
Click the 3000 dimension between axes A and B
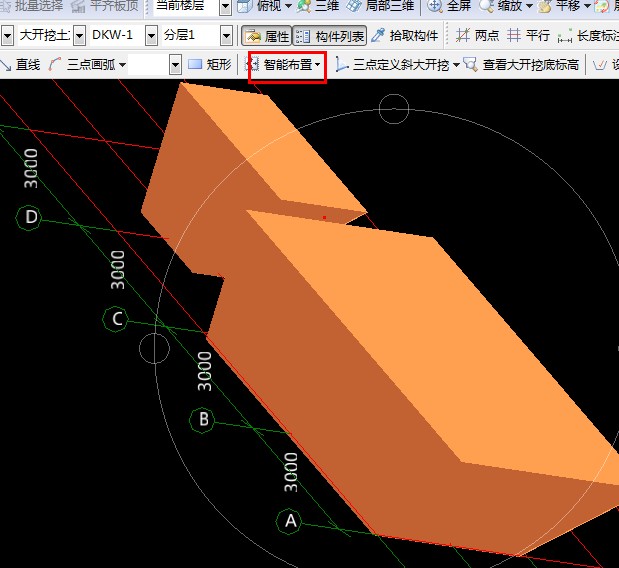(291, 472)
